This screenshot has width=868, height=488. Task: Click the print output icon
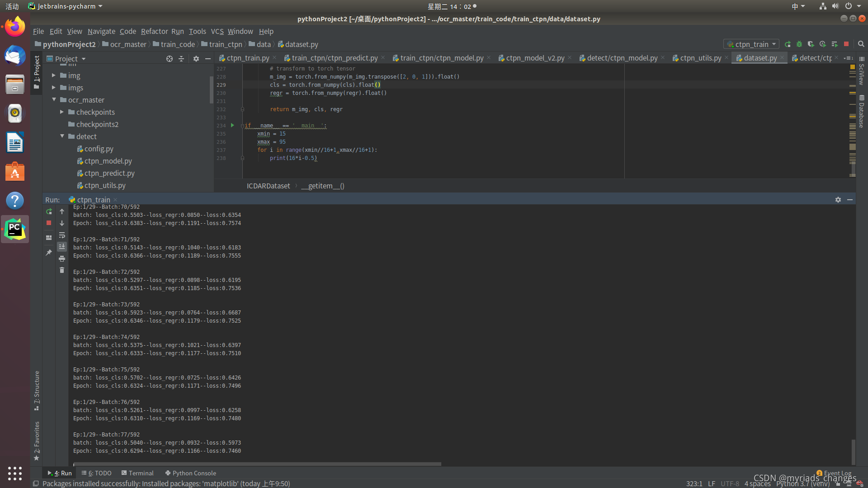click(62, 259)
